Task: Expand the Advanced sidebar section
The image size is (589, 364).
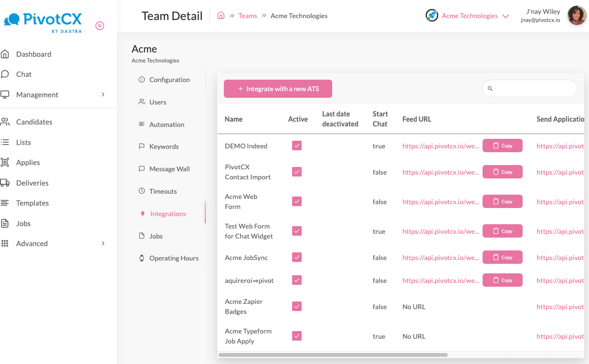Action: click(103, 243)
